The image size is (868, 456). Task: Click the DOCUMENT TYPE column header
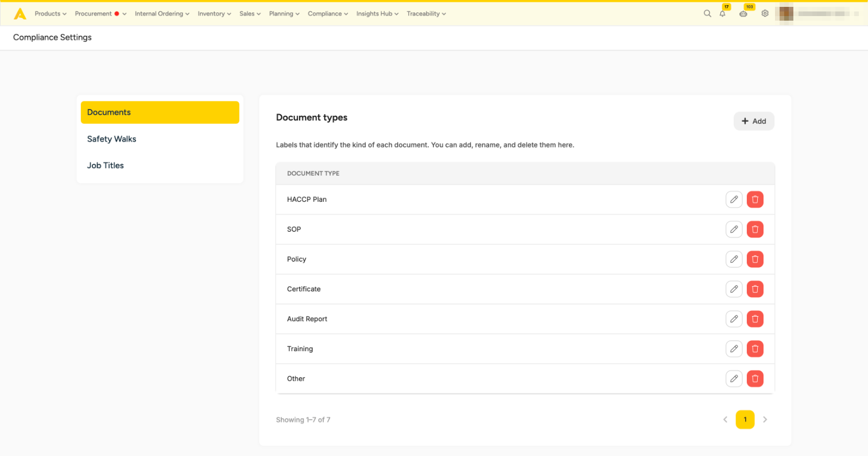tap(313, 173)
